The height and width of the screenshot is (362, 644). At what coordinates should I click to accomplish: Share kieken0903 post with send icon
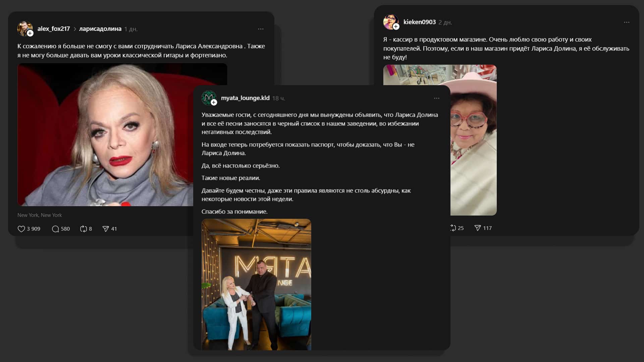(x=478, y=228)
